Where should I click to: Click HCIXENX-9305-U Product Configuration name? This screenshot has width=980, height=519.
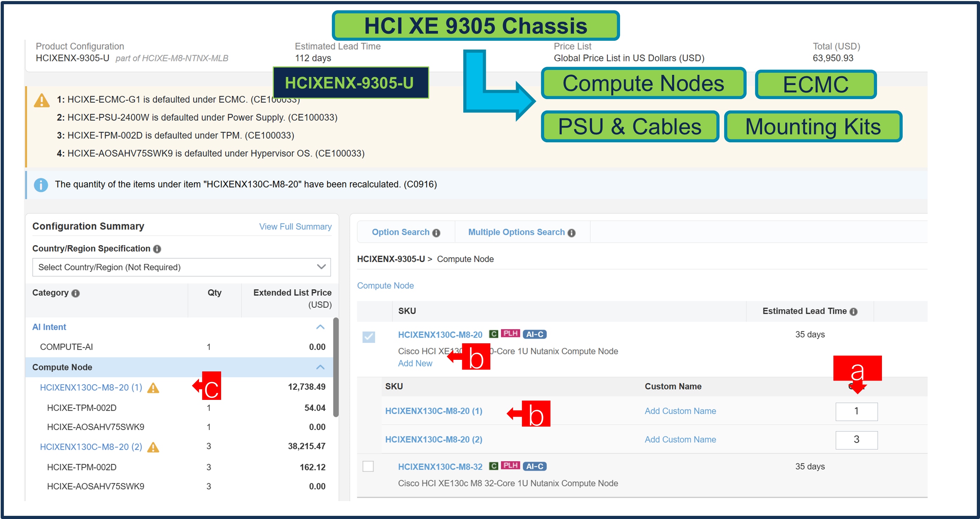pos(72,58)
